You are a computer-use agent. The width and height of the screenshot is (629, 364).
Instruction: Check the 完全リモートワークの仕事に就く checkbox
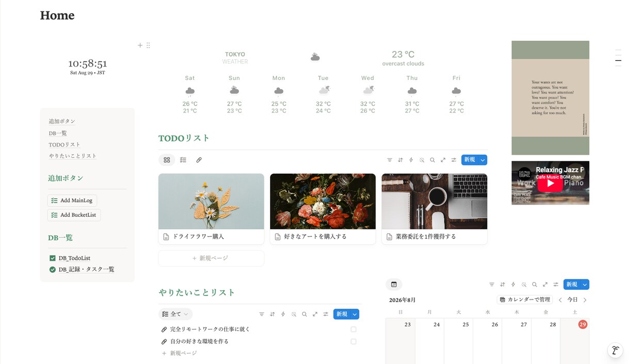pyautogui.click(x=353, y=329)
